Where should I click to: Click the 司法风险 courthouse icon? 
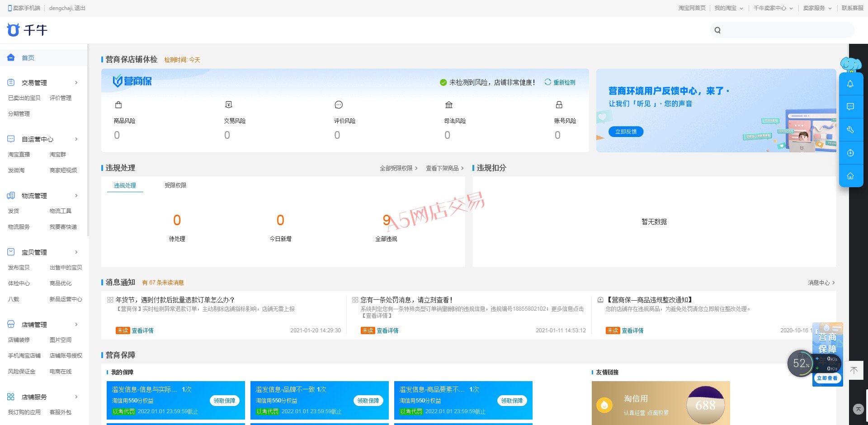tap(449, 105)
